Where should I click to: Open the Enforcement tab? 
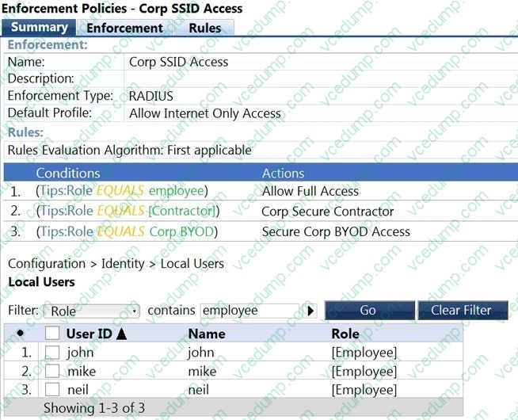(x=124, y=28)
